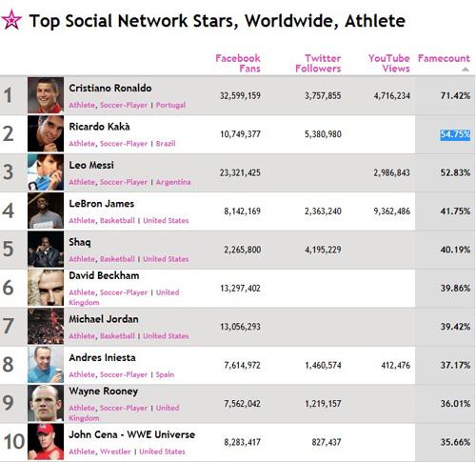Sort by Famecount column header

[444, 58]
